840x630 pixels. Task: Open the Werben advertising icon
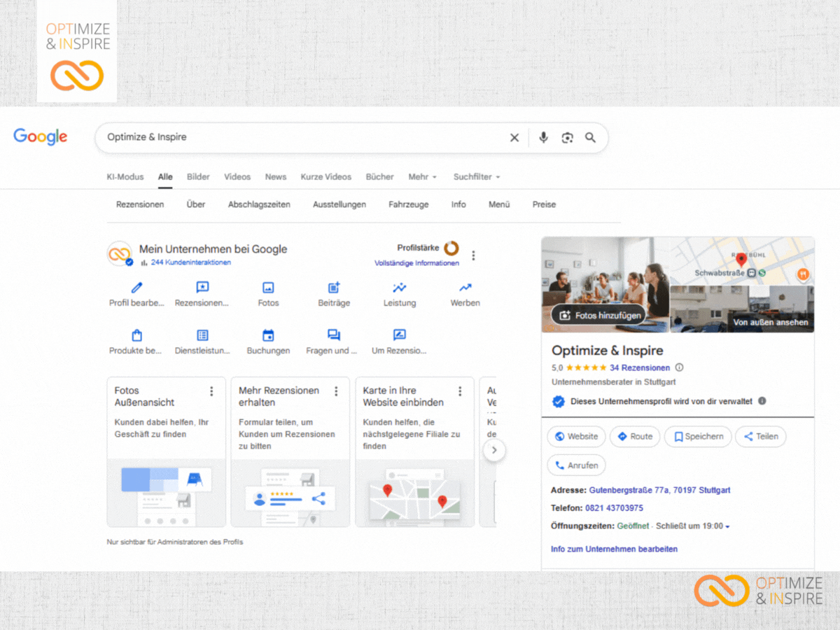pos(465,288)
